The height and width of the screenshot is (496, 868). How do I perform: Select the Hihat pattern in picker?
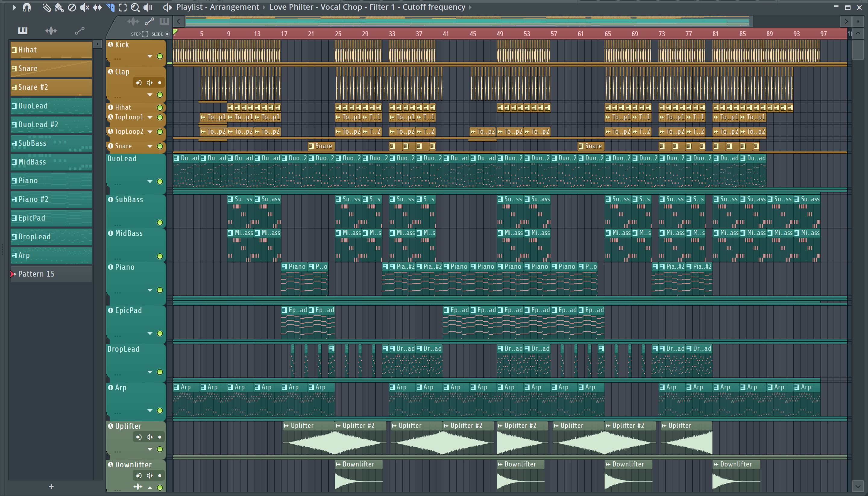pos(51,50)
